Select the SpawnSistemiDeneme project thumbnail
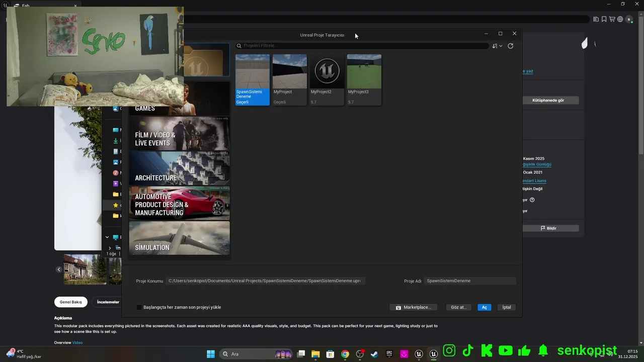The height and width of the screenshot is (362, 644). click(x=253, y=80)
